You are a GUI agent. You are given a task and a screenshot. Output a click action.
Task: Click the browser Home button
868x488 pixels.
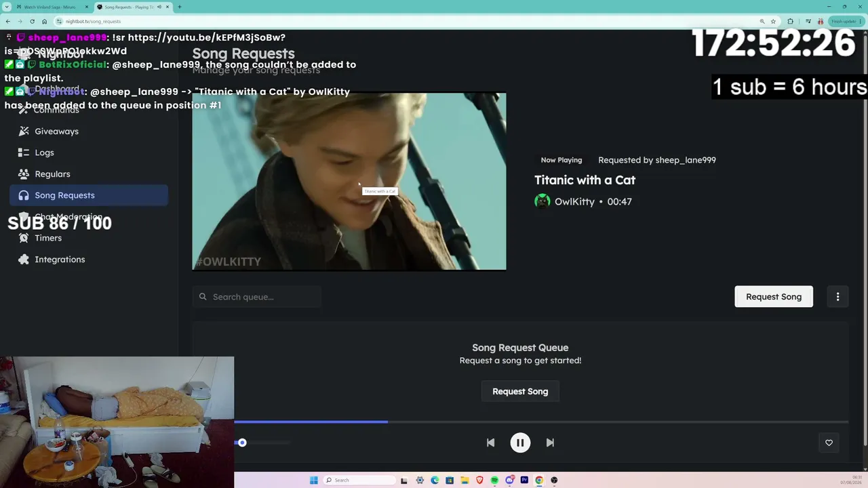pos(44,21)
